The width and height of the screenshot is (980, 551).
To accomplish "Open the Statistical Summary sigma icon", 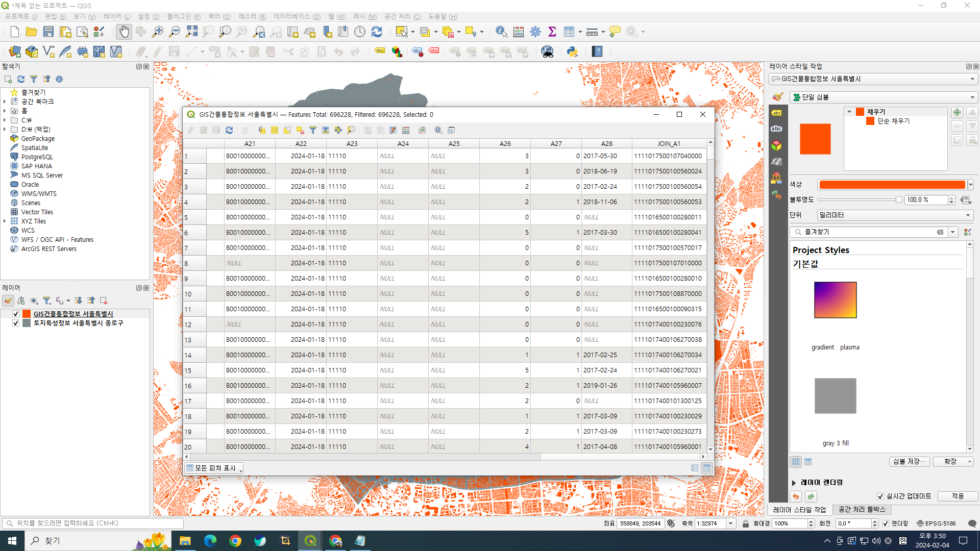I will tap(552, 32).
